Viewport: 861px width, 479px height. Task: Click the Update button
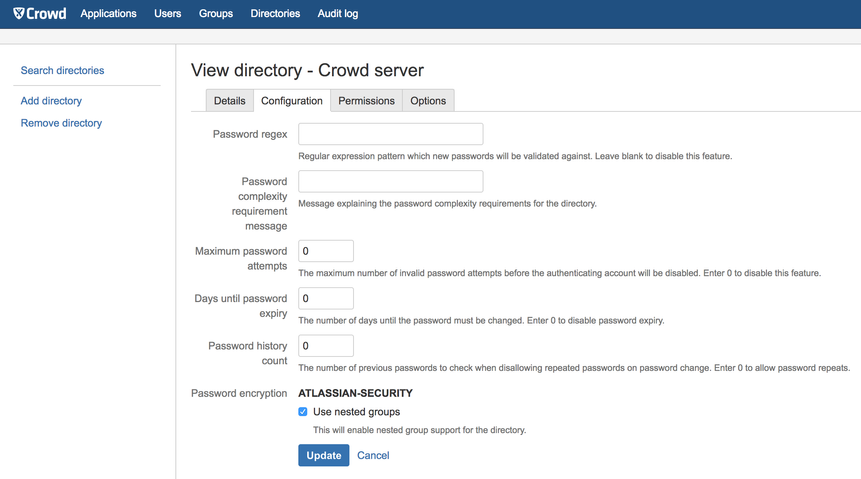click(x=323, y=455)
